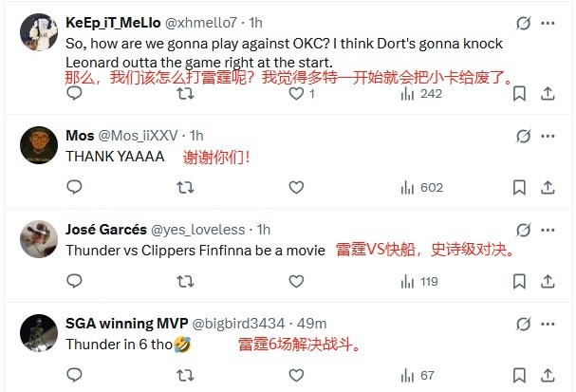Viewport: 576px width, 392px height.
Task: Like KeEp_iT_MeLlo's tweet about Dort
Action: pyautogui.click(x=295, y=94)
